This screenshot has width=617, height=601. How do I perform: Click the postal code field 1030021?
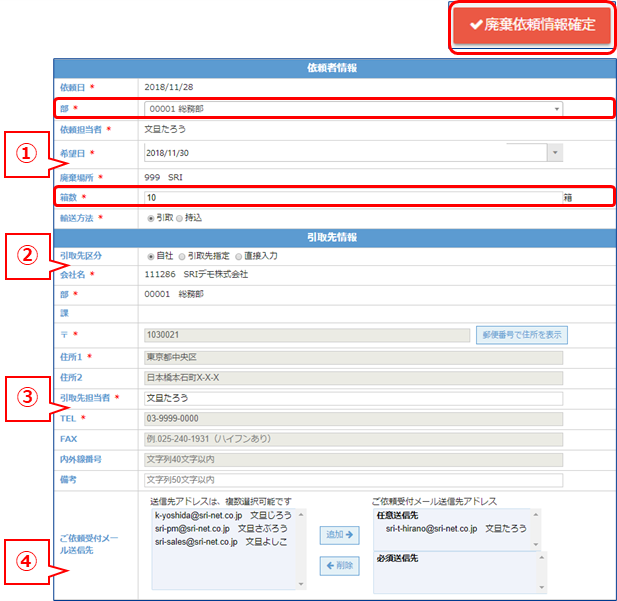305,335
